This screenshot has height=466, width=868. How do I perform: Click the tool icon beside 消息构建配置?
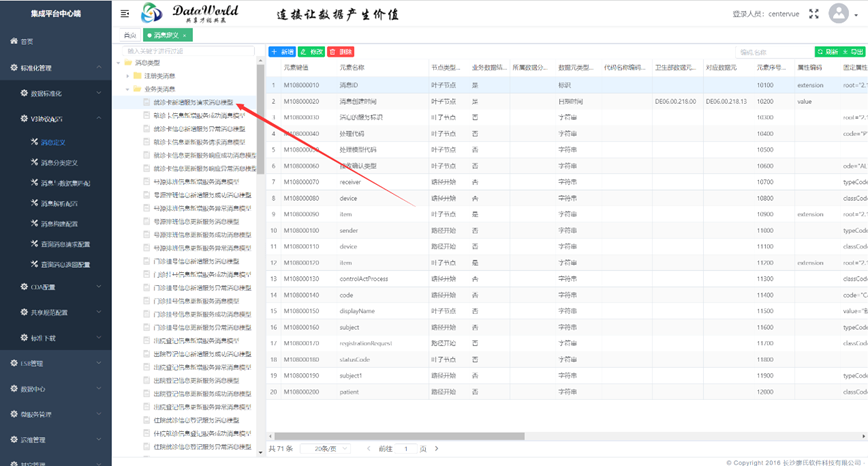coord(34,223)
